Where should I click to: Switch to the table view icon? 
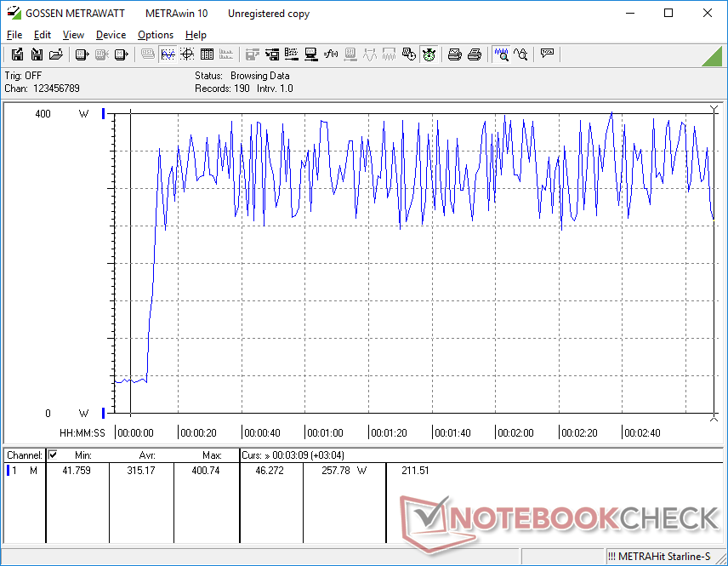206,54
